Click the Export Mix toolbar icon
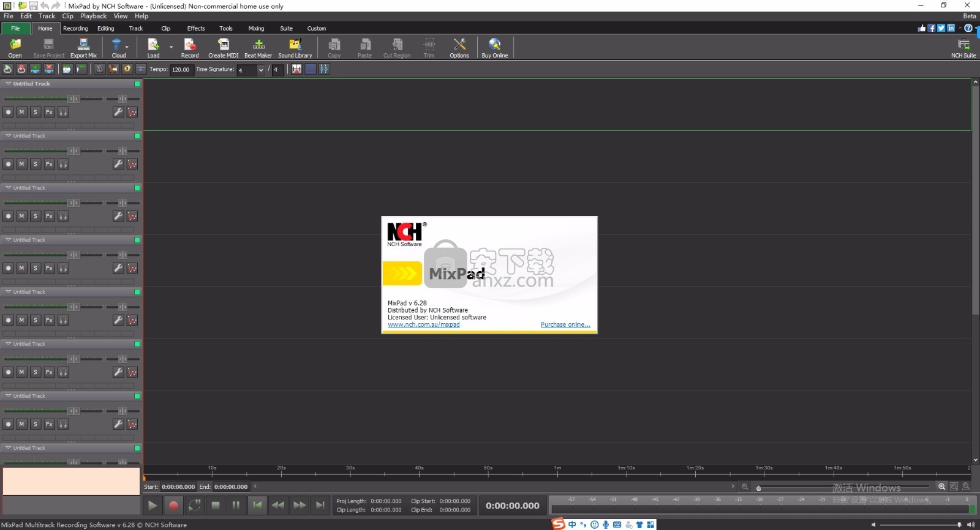 [83, 48]
